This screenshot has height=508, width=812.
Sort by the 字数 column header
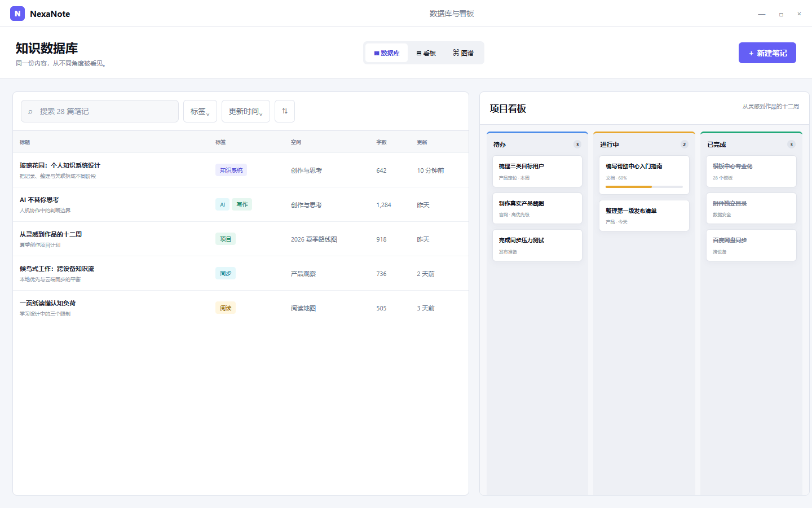[x=382, y=142]
